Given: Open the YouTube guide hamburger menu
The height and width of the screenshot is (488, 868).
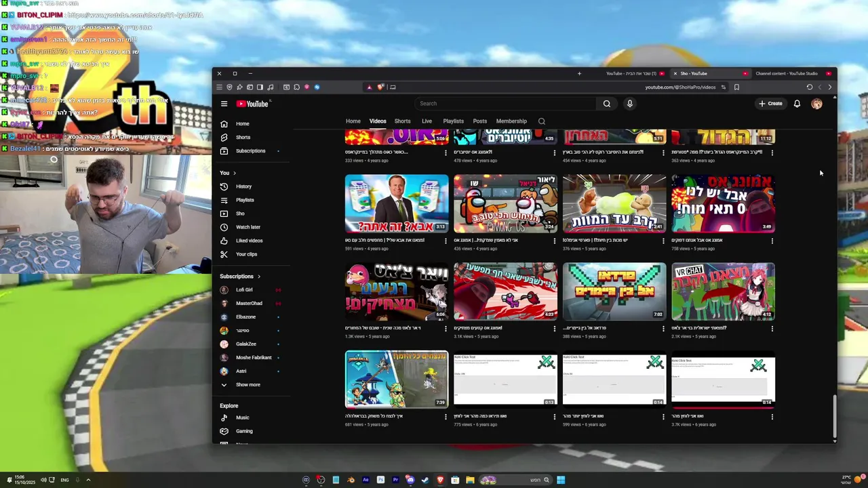Looking at the screenshot, I should tap(224, 104).
